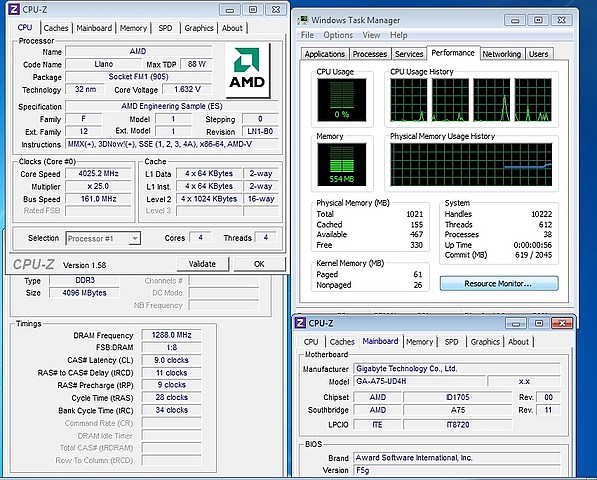Viewport: 597px width, 480px height.
Task: Click the Max TDP value 88 W
Action: (196, 64)
